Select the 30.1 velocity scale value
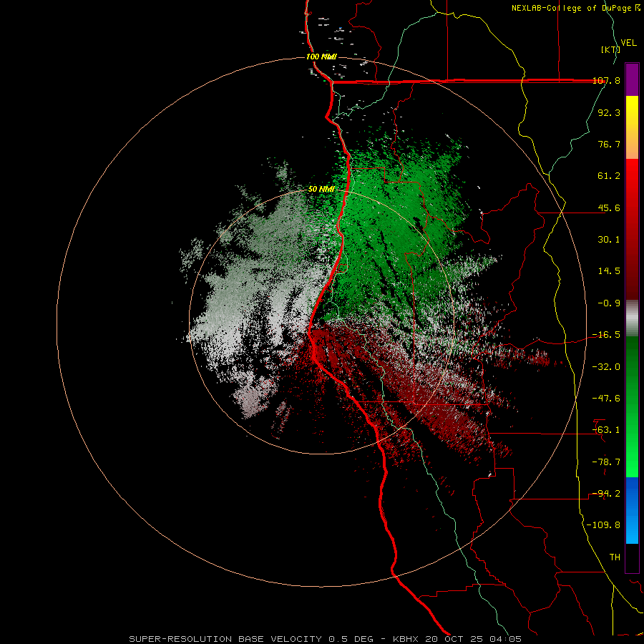 tap(609, 240)
